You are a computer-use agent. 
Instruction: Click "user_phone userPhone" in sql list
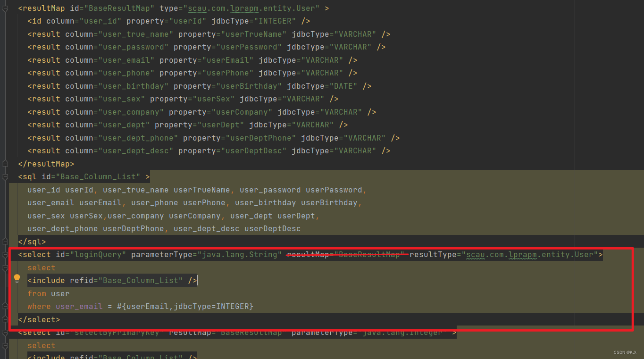178,203
